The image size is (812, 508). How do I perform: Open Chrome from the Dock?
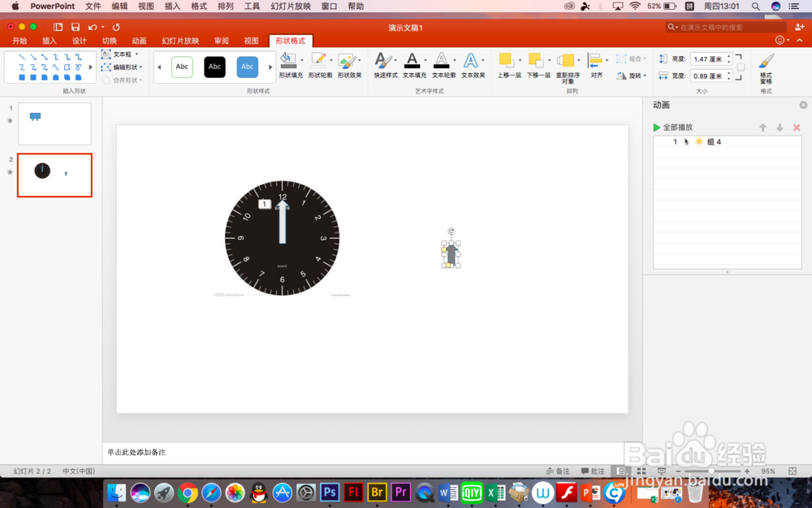[188, 493]
